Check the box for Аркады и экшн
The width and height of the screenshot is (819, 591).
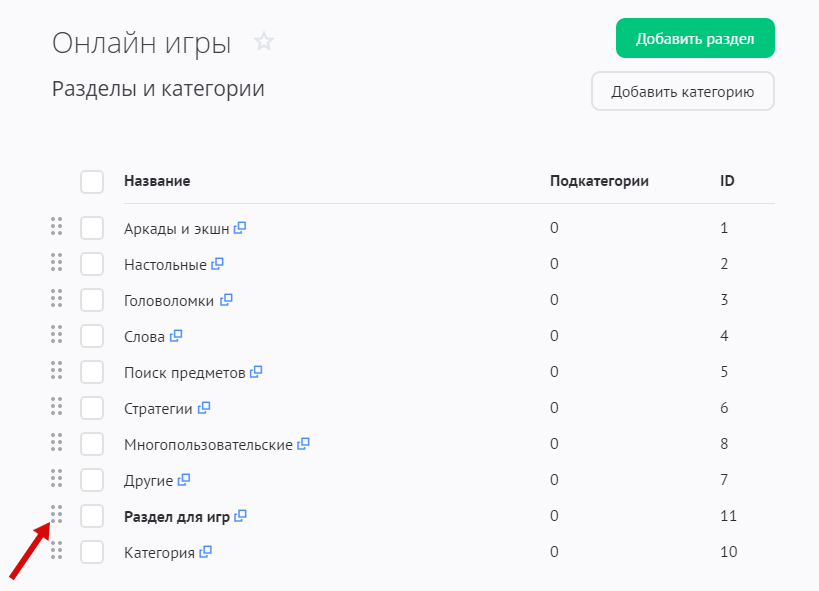[92, 228]
